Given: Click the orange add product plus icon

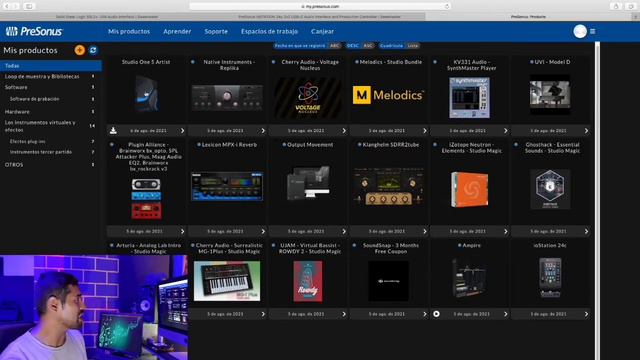Looking at the screenshot, I should click(x=80, y=50).
